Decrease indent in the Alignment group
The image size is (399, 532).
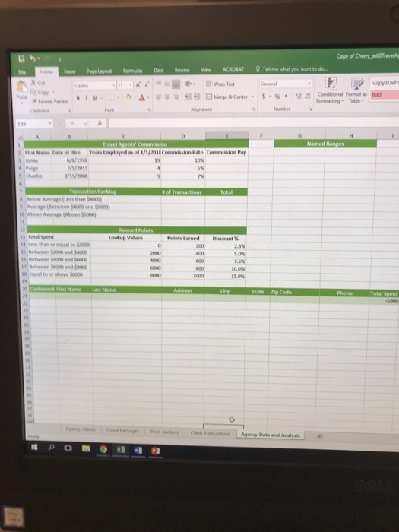(x=188, y=97)
